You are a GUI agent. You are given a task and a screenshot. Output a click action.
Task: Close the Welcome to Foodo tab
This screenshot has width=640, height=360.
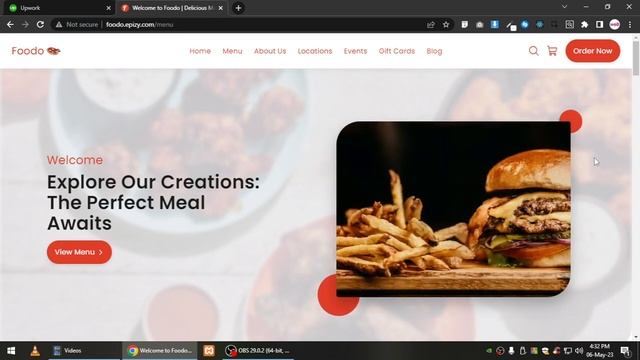(220, 8)
